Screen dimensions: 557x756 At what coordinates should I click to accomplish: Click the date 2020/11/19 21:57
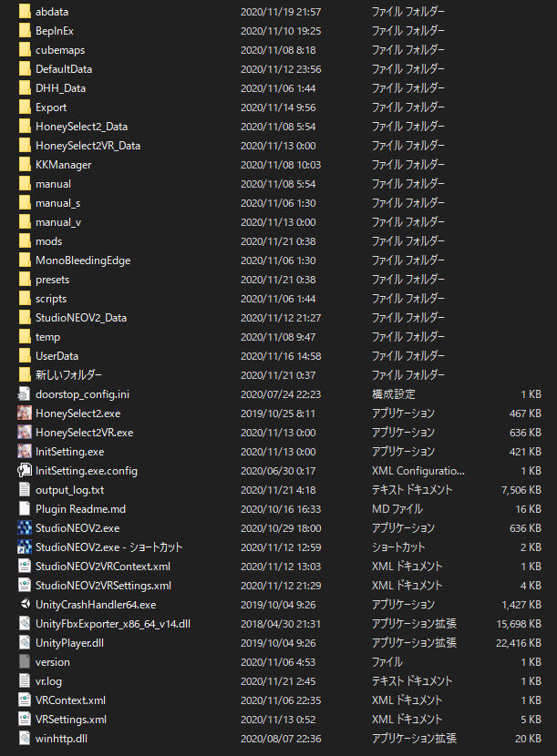tap(281, 12)
